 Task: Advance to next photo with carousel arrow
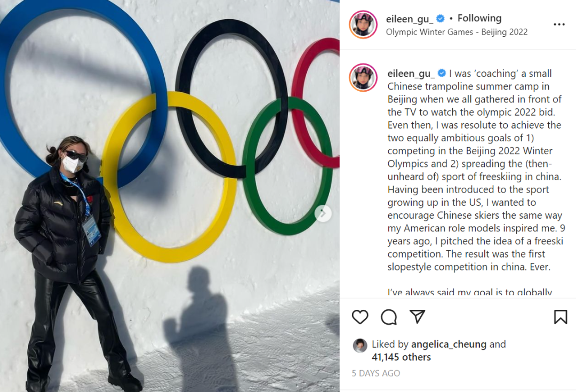323,213
